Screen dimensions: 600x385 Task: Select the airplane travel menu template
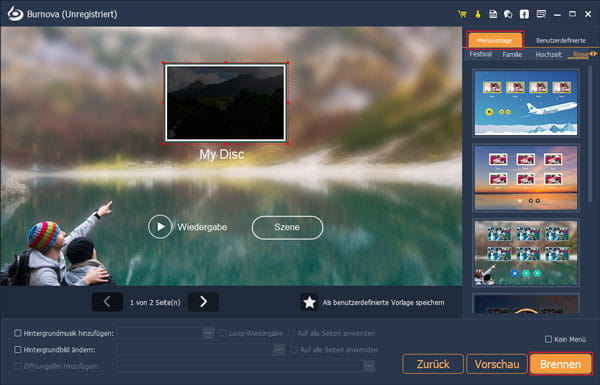point(526,103)
